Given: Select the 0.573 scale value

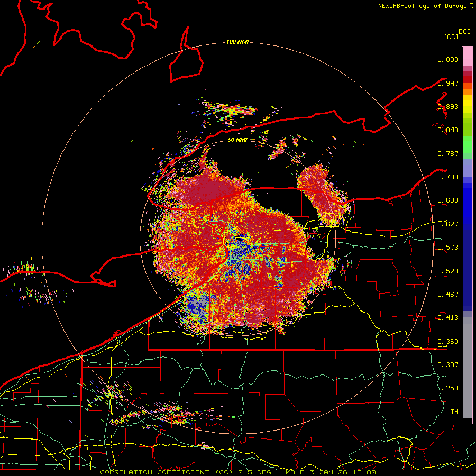Looking at the screenshot, I should [x=448, y=248].
